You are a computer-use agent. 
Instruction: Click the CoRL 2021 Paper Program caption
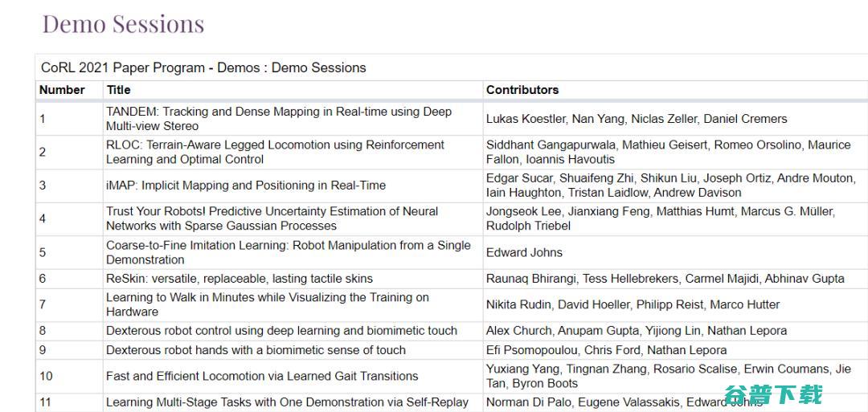[203, 67]
